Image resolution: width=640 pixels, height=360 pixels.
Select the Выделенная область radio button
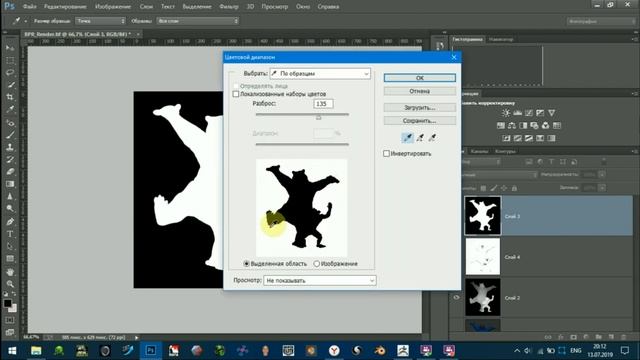click(247, 264)
